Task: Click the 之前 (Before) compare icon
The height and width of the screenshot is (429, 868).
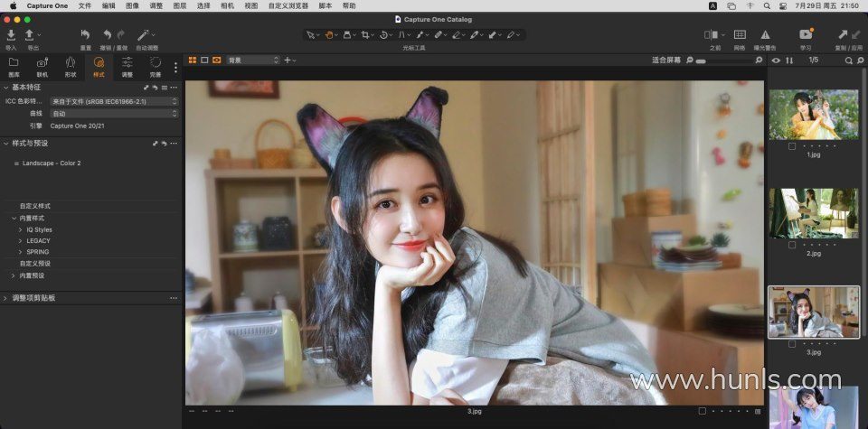Action: point(712,35)
